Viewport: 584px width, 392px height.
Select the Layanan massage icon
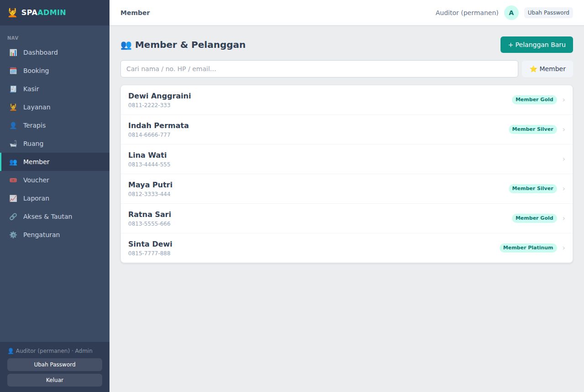click(13, 107)
